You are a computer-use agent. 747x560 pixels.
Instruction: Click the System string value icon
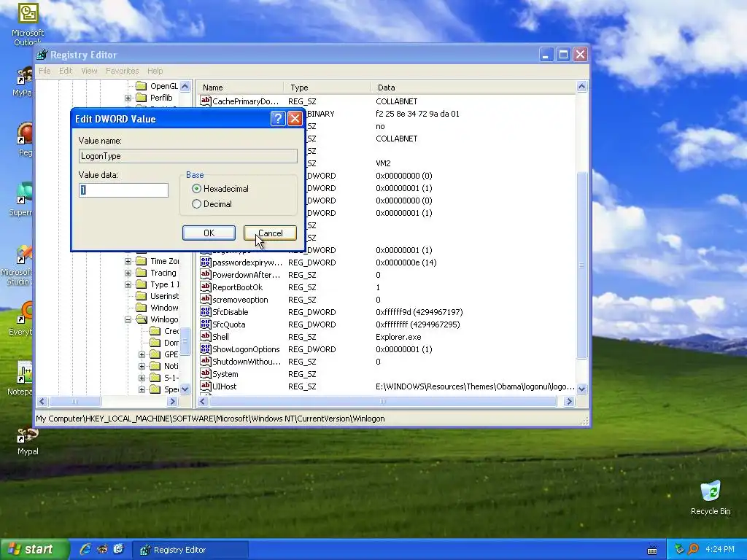(x=205, y=373)
